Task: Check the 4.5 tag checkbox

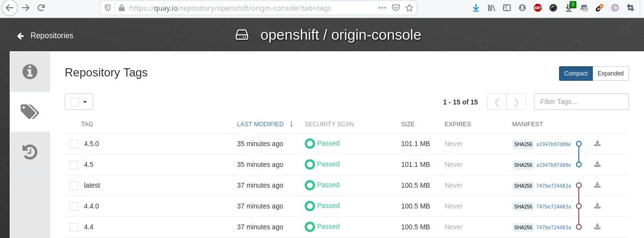Action: pyautogui.click(x=74, y=165)
